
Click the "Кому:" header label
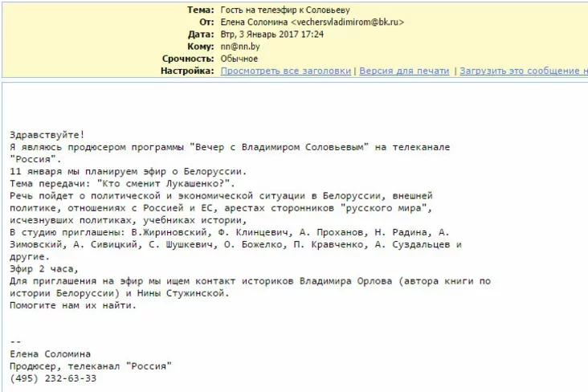[200, 47]
